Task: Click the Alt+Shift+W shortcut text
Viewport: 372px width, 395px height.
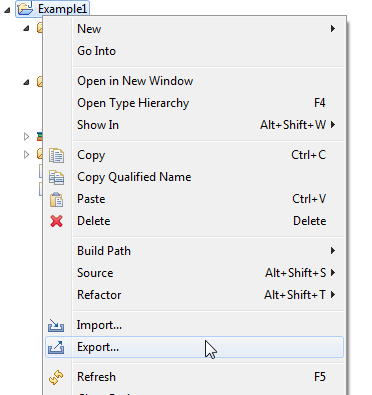Action: [x=293, y=125]
